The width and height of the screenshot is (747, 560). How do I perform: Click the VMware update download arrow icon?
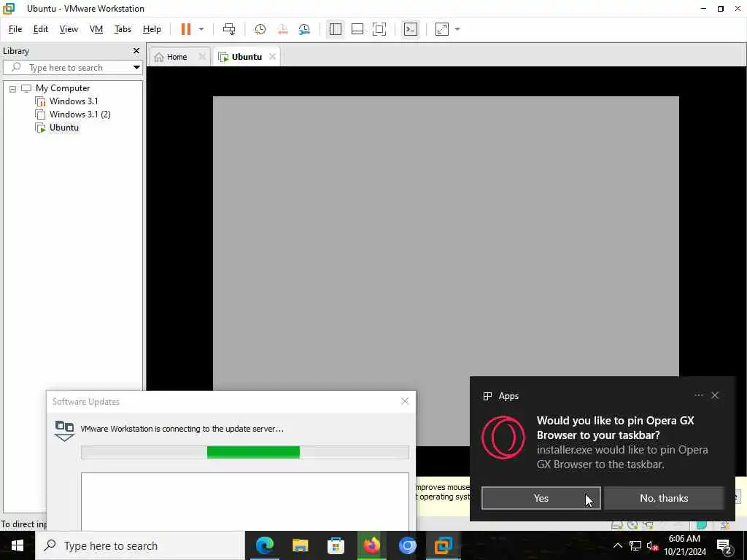pos(64,431)
